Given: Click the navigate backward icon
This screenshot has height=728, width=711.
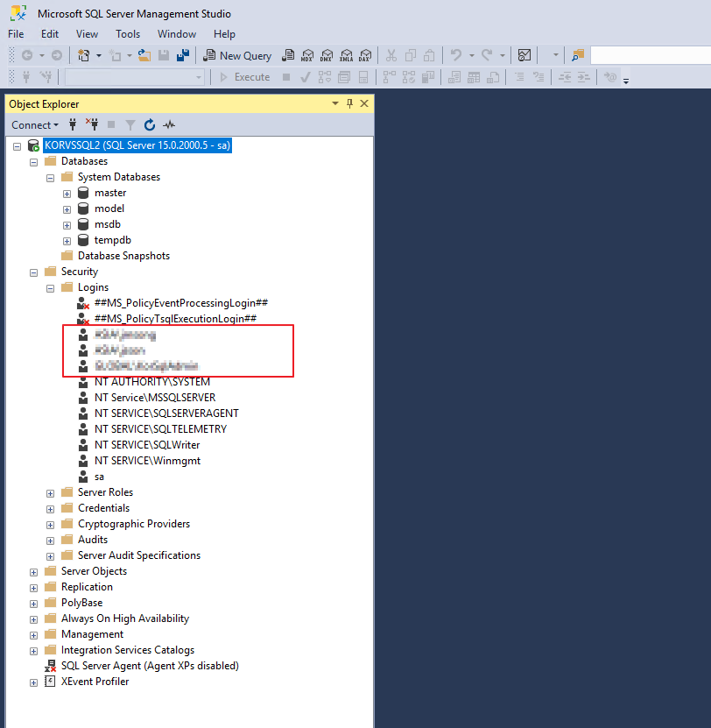Looking at the screenshot, I should pos(27,56).
